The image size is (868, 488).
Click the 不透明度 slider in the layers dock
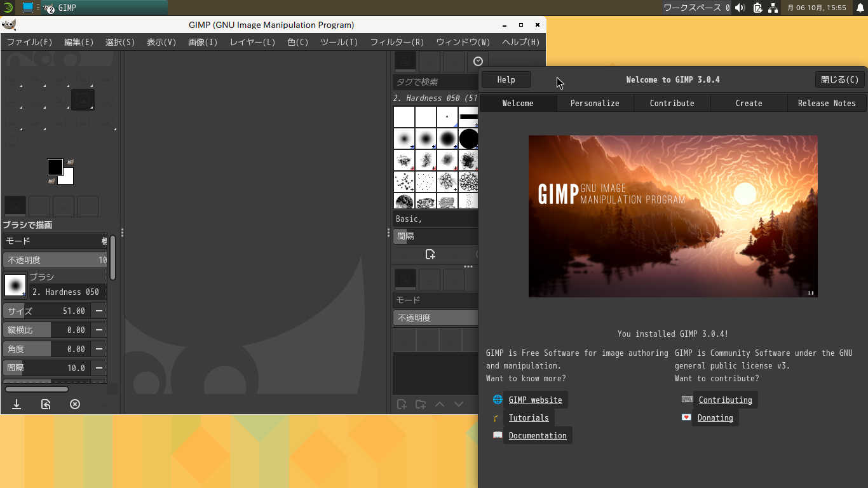click(x=436, y=318)
